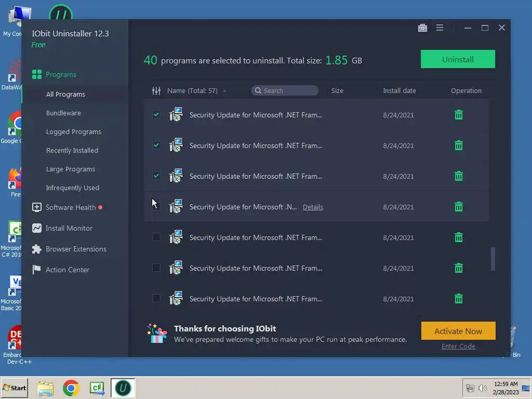Screen dimensions: 532x399
Task: Toggle checkbox of the row with Details link
Action: tap(156, 206)
